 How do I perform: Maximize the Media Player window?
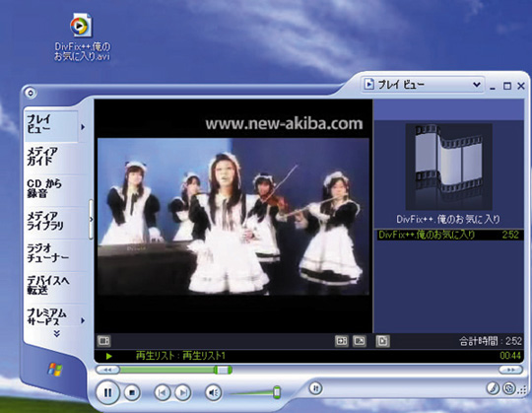pyautogui.click(x=507, y=86)
